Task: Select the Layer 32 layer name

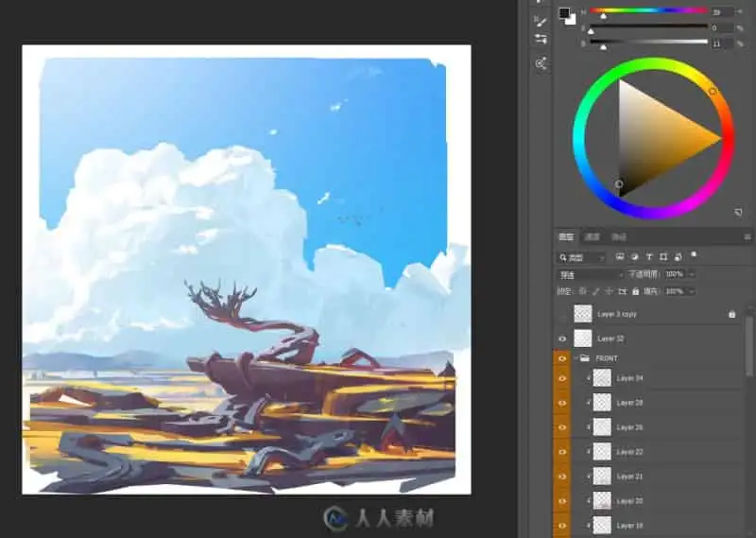Action: click(610, 339)
